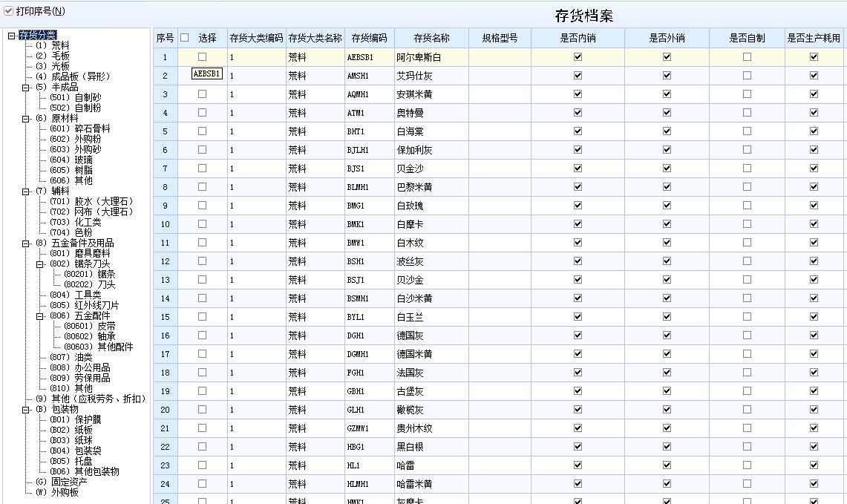Enable 是否自制 for 奥特曼 row
Viewport: 847px width, 504px height.
click(747, 113)
